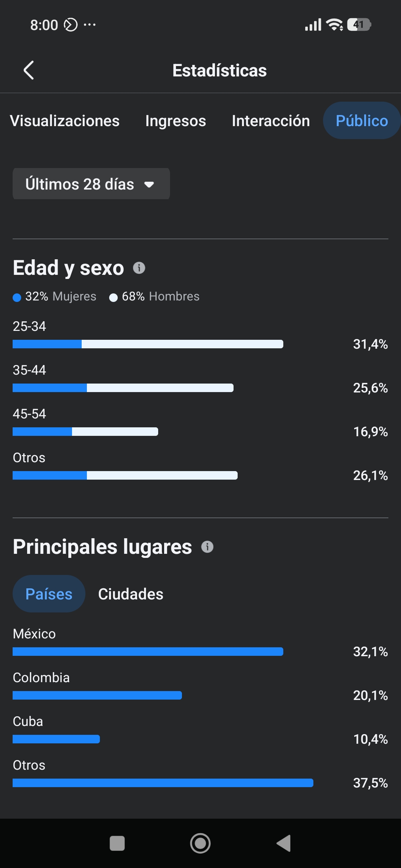Switch to the Visualizaciones tab
Image resolution: width=401 pixels, height=868 pixels.
(65, 121)
